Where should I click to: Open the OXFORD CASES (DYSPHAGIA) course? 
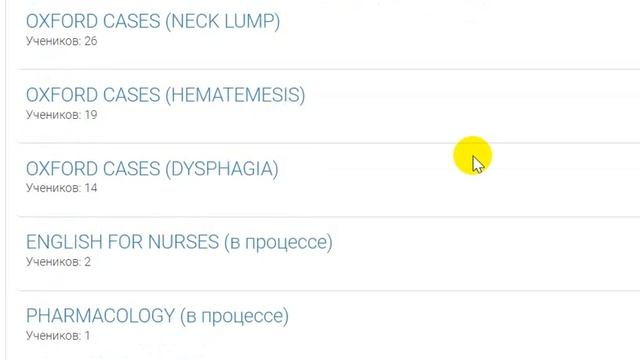tap(152, 169)
